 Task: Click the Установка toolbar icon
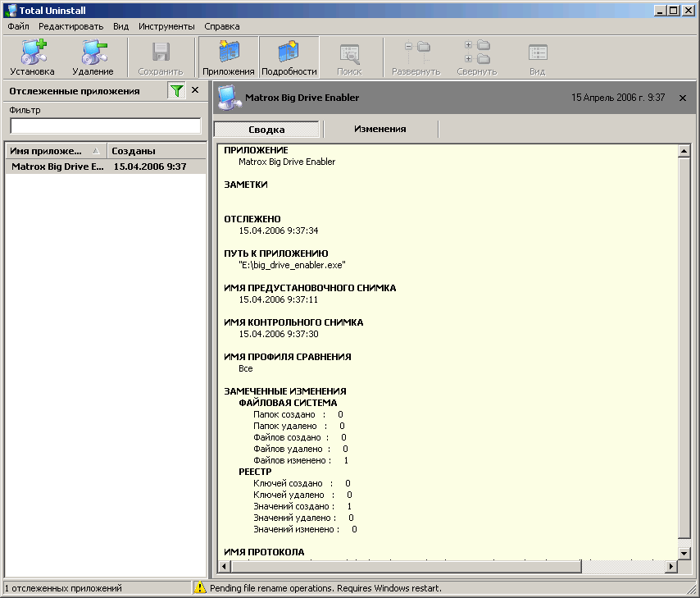click(x=33, y=57)
